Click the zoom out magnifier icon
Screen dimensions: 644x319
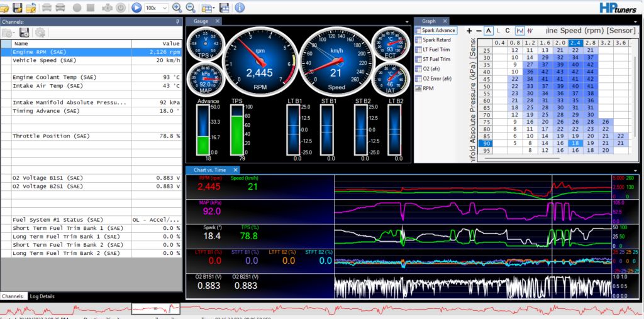[189, 8]
